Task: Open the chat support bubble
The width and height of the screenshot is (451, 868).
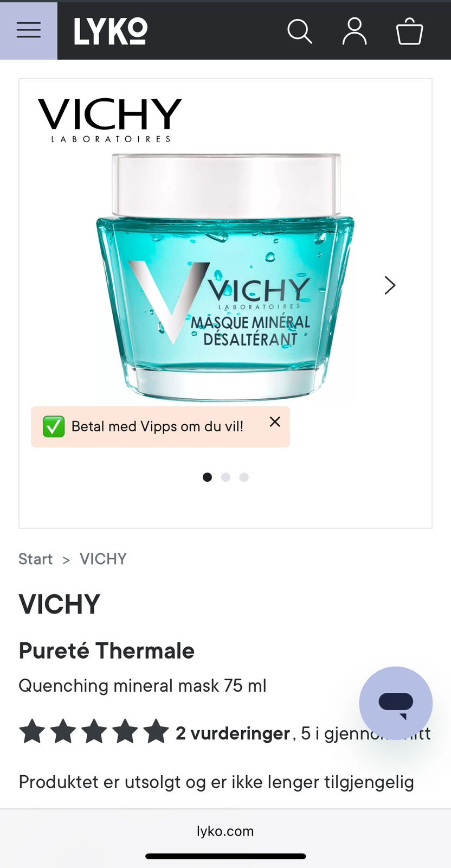Action: (x=396, y=703)
